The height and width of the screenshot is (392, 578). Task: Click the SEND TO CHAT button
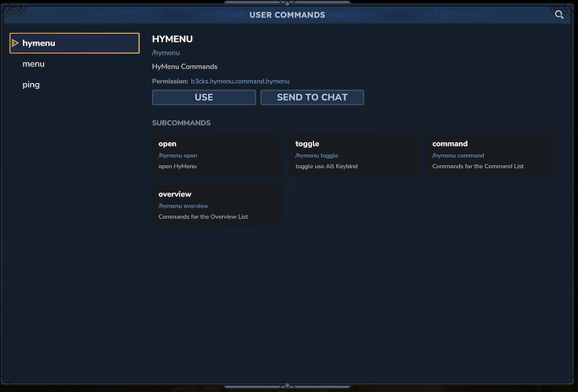(x=312, y=97)
